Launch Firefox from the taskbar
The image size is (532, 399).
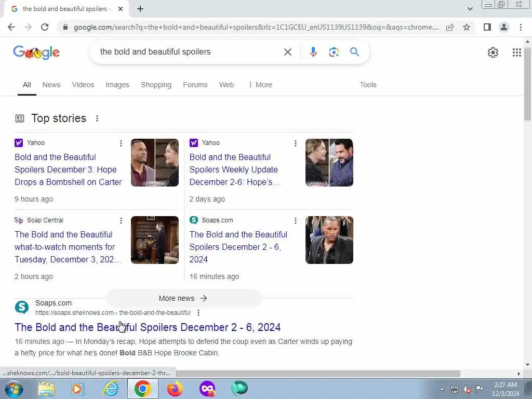click(x=175, y=389)
